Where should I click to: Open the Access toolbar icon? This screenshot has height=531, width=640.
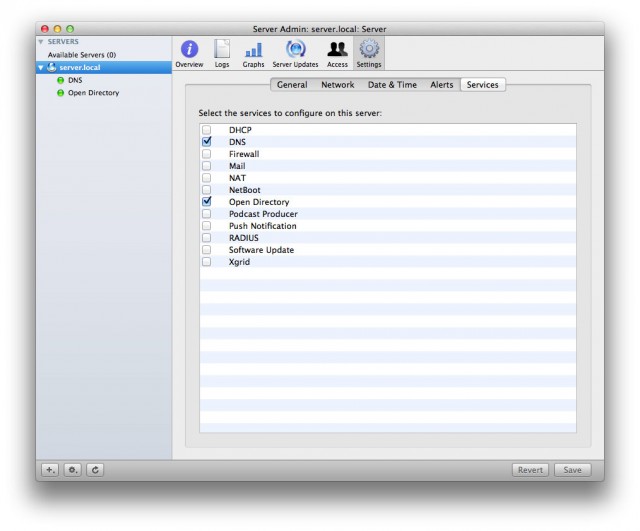click(x=337, y=53)
